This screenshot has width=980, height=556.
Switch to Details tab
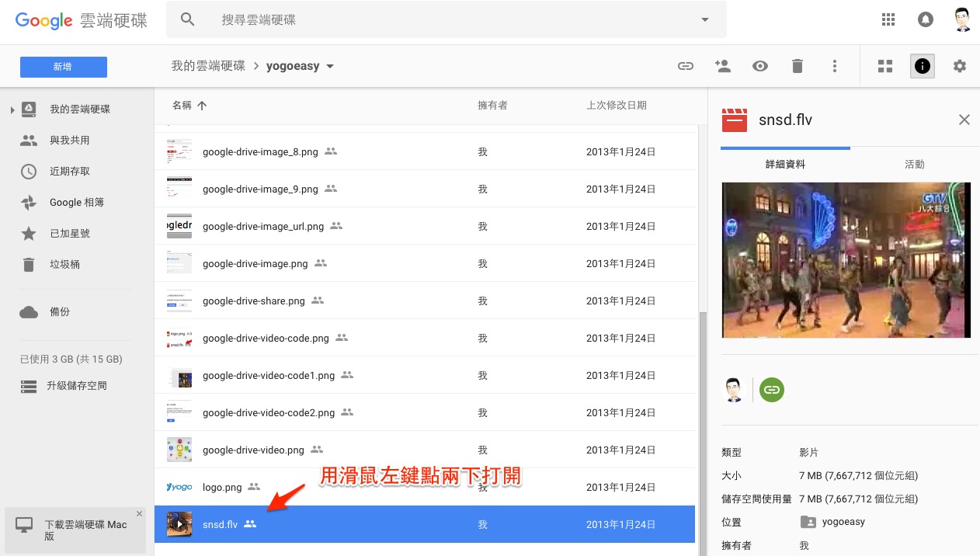785,165
